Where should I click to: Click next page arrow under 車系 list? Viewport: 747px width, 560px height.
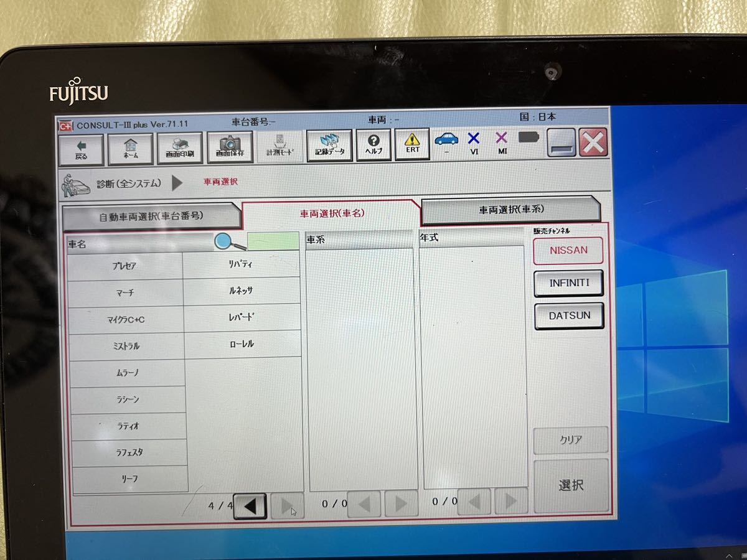coord(402,503)
